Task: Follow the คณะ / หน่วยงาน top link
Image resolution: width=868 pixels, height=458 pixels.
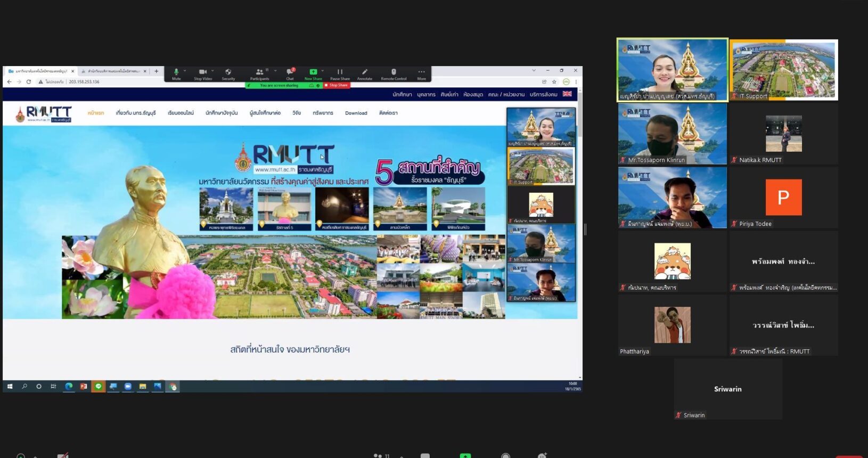Action: pyautogui.click(x=506, y=94)
